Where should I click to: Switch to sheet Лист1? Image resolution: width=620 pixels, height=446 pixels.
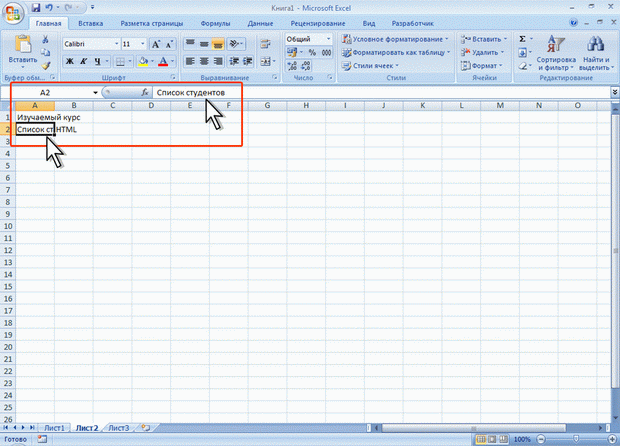pyautogui.click(x=54, y=428)
